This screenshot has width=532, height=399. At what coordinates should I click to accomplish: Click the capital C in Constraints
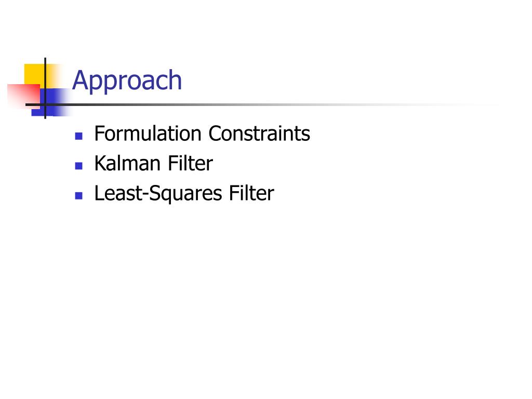(x=215, y=134)
